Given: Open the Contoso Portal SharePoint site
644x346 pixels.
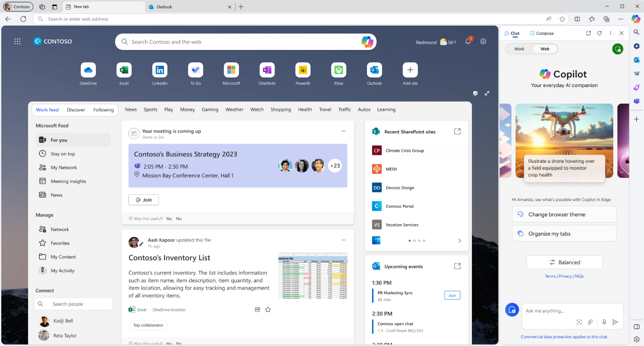Looking at the screenshot, I should 393,206.
